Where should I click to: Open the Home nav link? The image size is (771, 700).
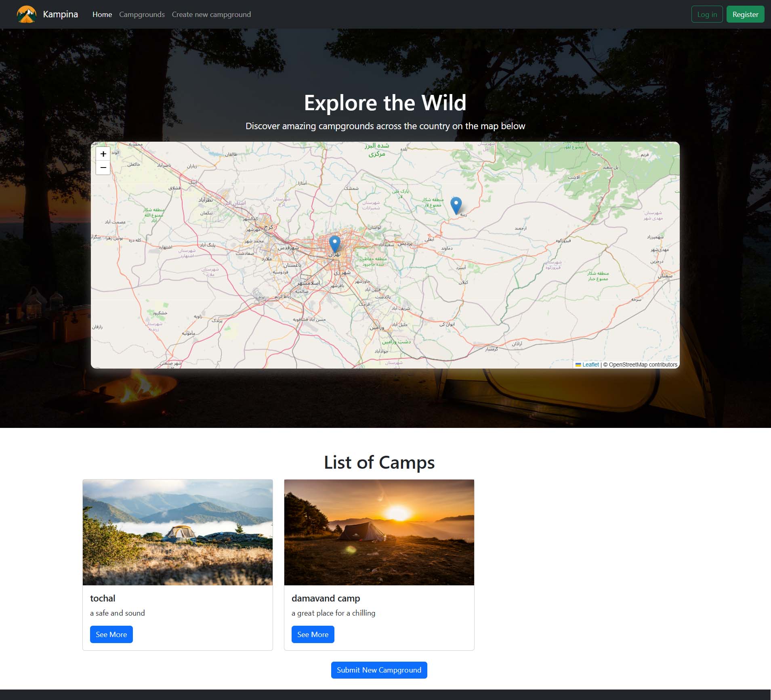[x=102, y=15]
